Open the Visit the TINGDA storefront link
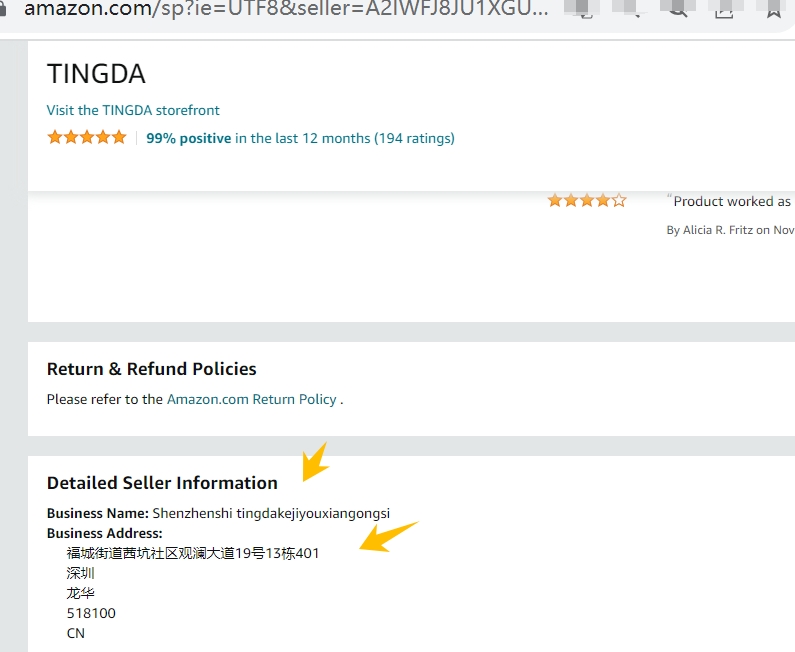The image size is (795, 652). click(x=133, y=110)
